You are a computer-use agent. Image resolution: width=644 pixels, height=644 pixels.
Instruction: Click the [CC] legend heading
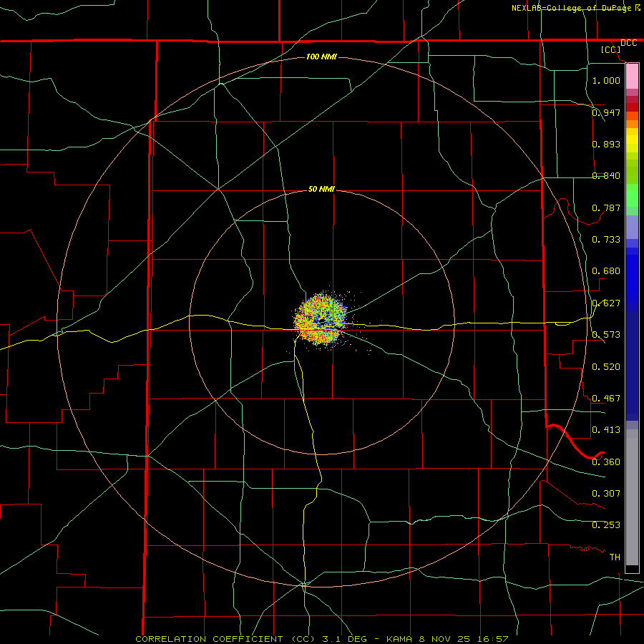(611, 49)
